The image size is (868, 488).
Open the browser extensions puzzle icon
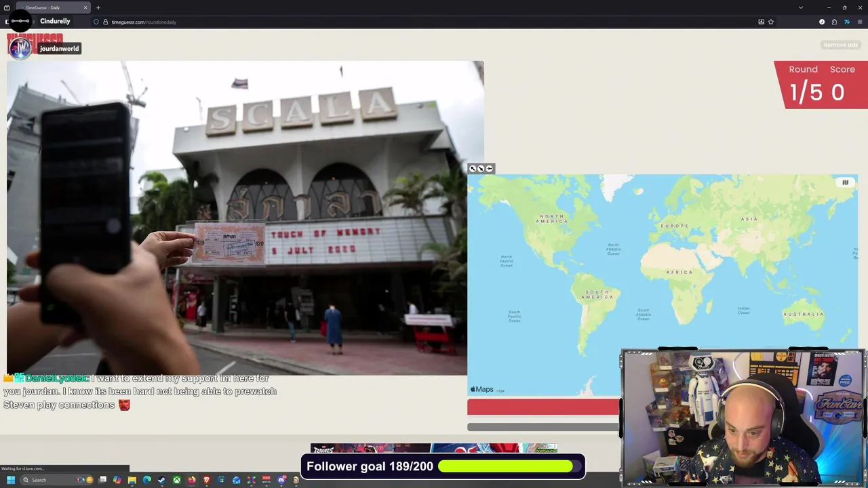834,22
